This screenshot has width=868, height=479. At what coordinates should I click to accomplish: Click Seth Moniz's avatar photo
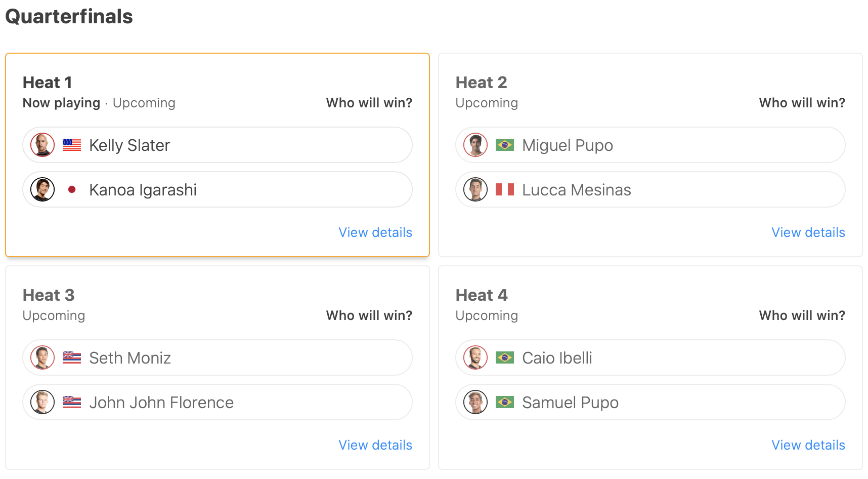pos(42,358)
